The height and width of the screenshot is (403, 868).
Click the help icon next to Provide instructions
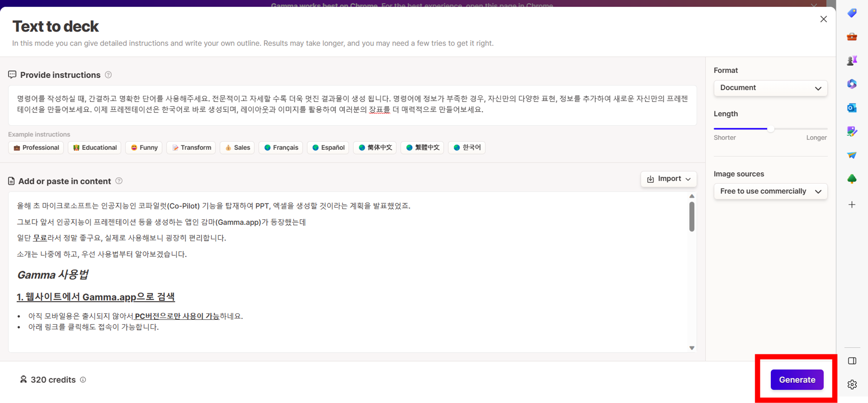[108, 75]
